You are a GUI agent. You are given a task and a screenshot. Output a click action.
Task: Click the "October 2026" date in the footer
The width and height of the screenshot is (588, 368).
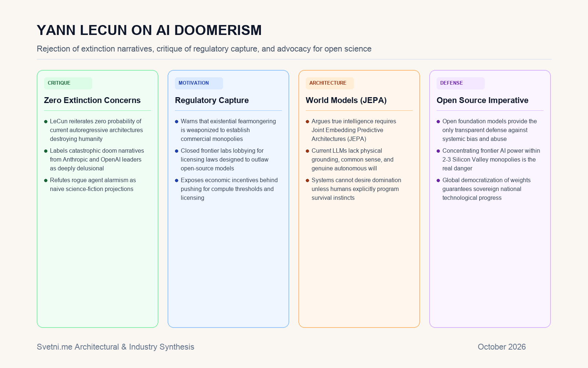pyautogui.click(x=502, y=347)
